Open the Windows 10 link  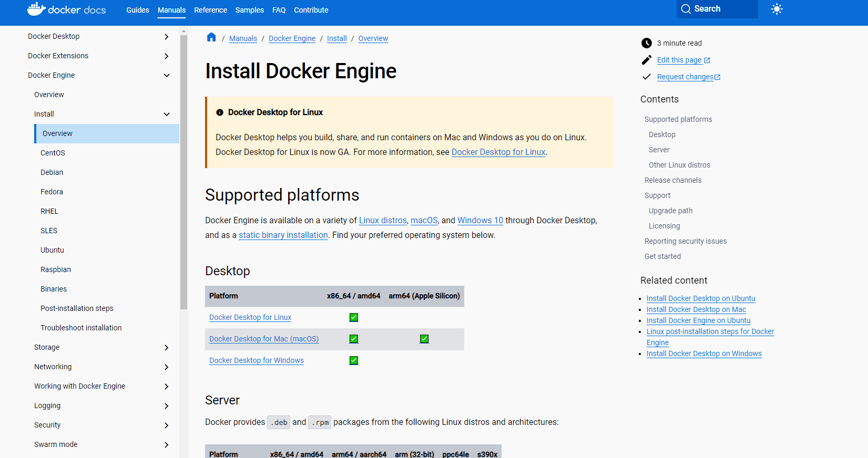481,220
